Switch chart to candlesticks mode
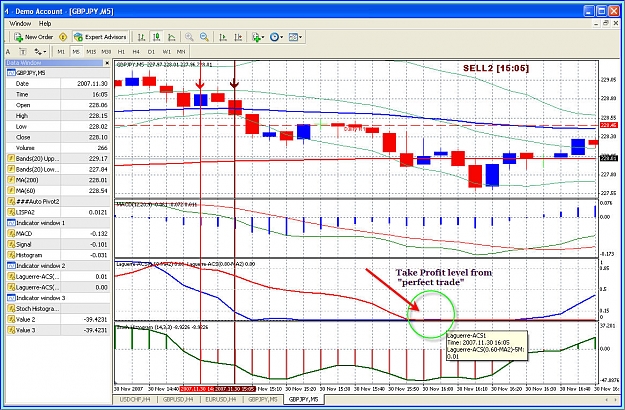Viewport: 625px width, 410px height. [156, 37]
